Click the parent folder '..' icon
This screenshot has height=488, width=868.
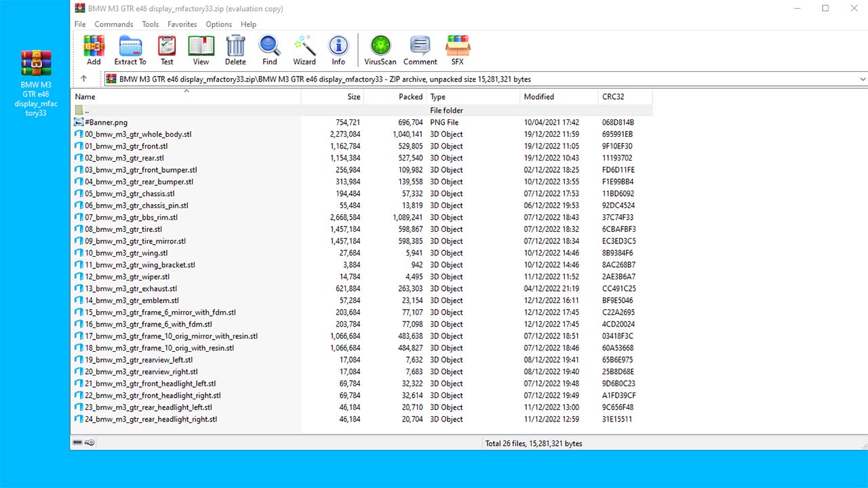(79, 110)
